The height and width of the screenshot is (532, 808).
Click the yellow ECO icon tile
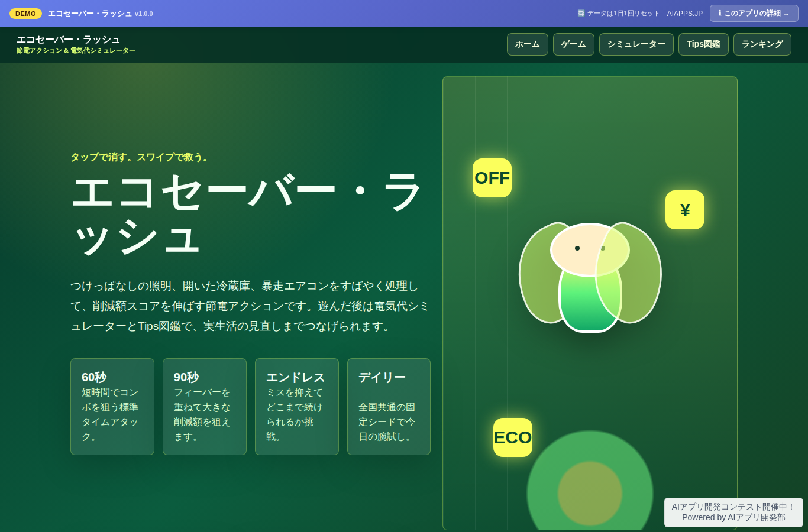pos(513,437)
